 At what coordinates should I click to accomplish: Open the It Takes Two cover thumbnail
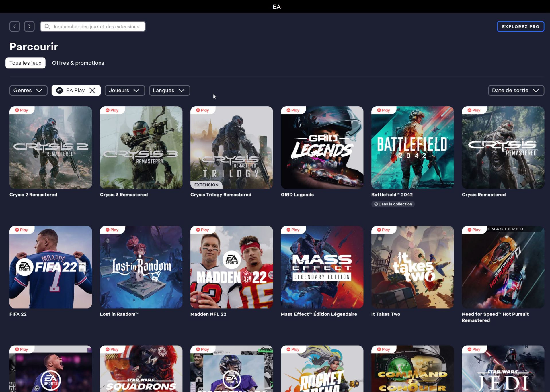(x=412, y=267)
